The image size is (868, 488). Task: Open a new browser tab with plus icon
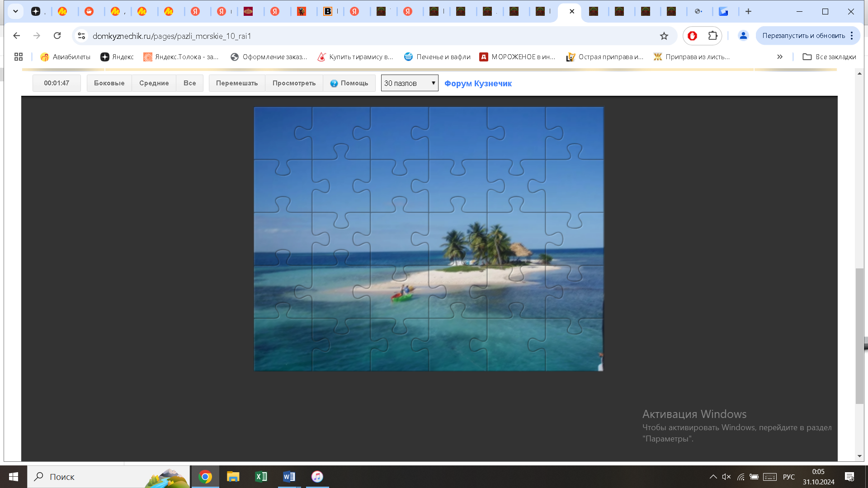(748, 11)
